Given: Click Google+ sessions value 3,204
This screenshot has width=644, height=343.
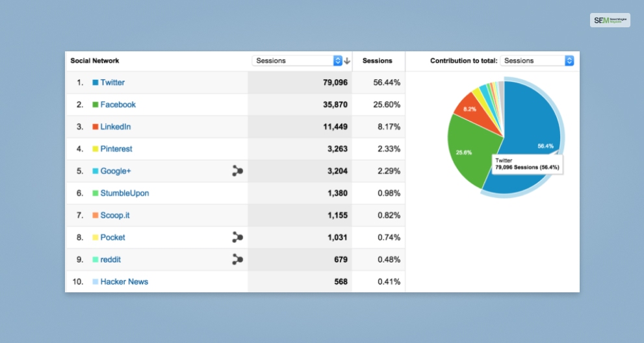Looking at the screenshot, I should point(337,171).
